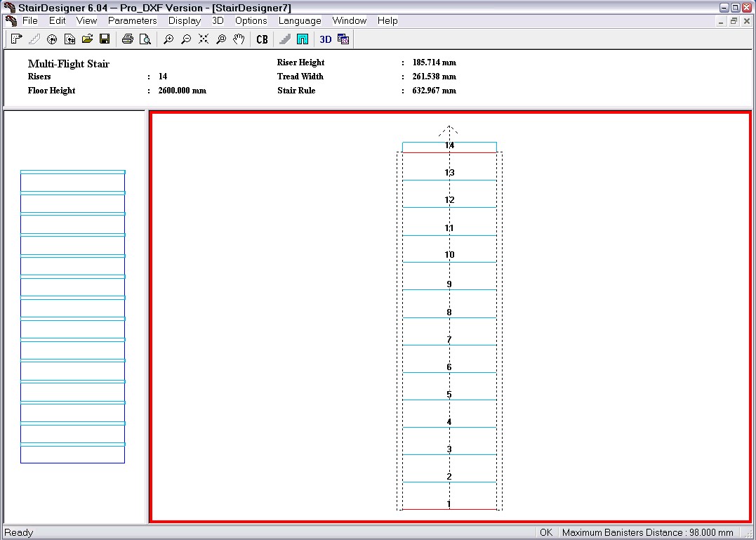Open the Language menu
756x540 pixels.
(x=300, y=21)
